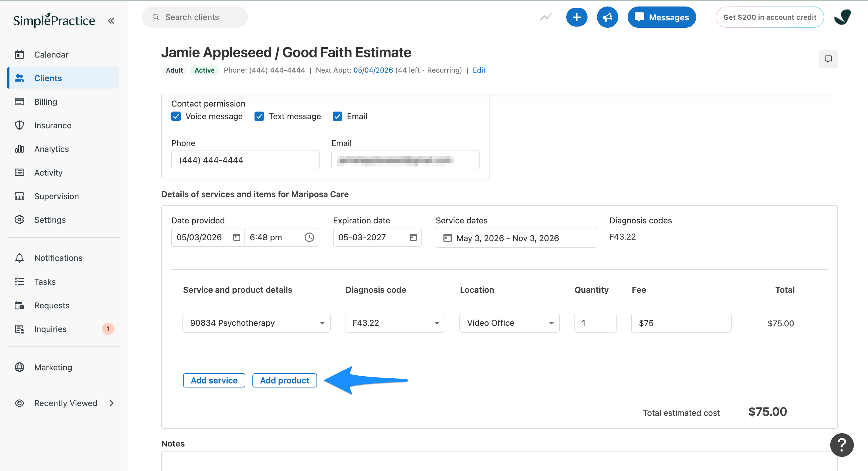Toggle the Email contact permission checkbox
This screenshot has width=868, height=471.
pyautogui.click(x=337, y=116)
